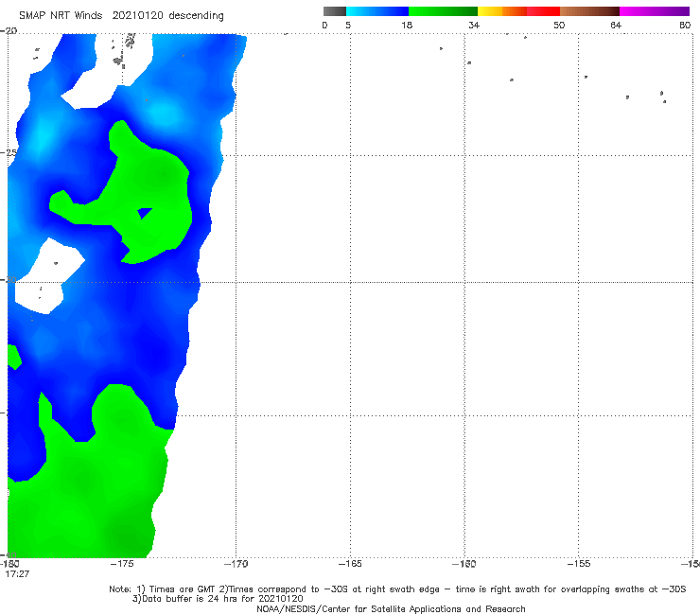Screen dimensions: 700x615
Task: Click the colorbar label '64'
Action: click(x=616, y=25)
